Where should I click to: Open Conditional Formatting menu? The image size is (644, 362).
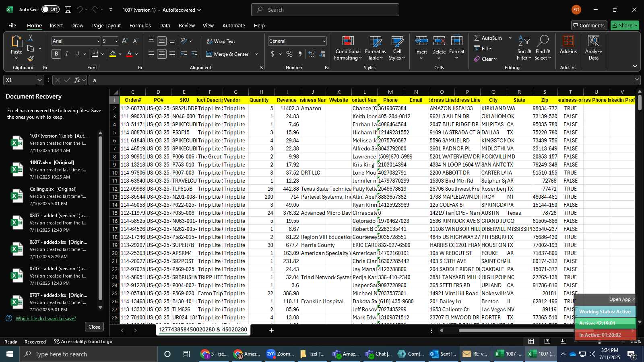click(348, 48)
